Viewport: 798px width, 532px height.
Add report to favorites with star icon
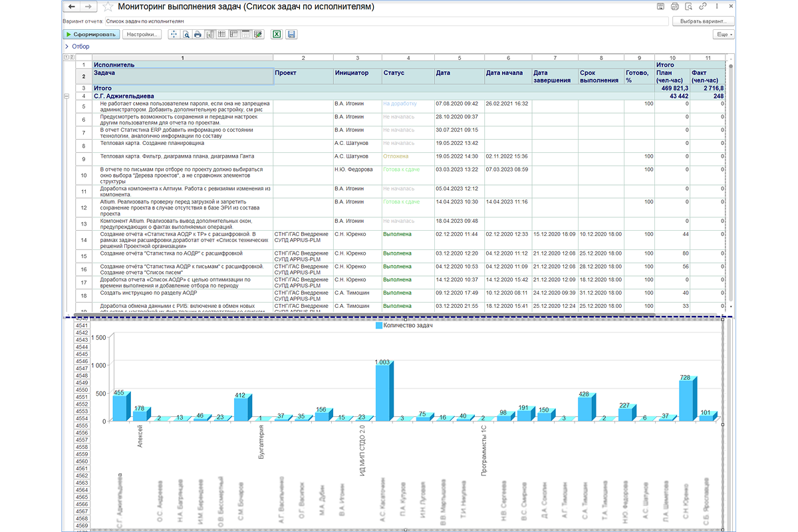107,7
